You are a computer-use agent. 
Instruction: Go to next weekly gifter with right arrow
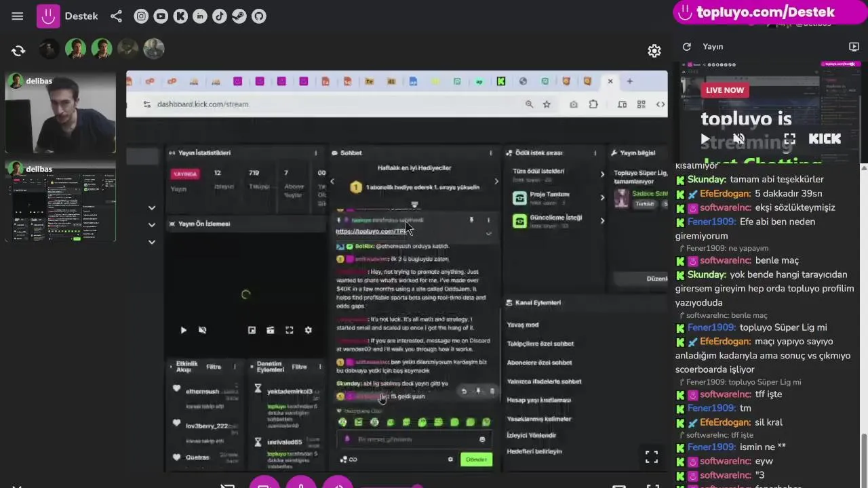pos(496,182)
